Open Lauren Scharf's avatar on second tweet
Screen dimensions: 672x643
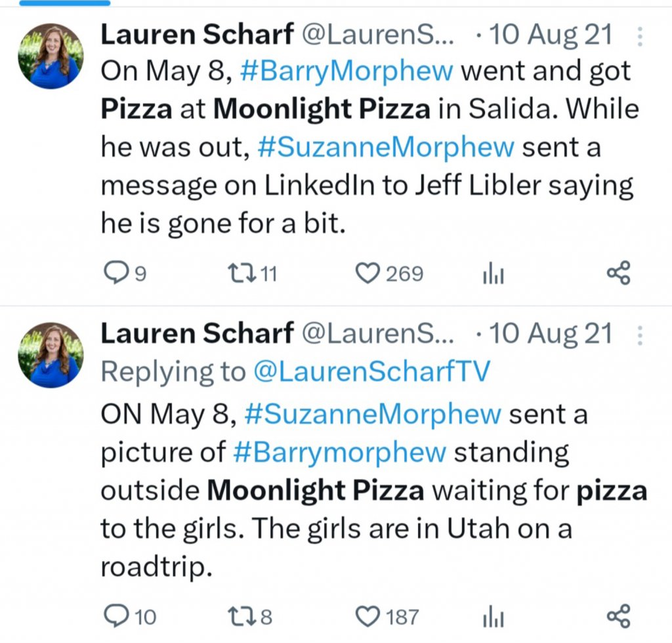pos(51,354)
